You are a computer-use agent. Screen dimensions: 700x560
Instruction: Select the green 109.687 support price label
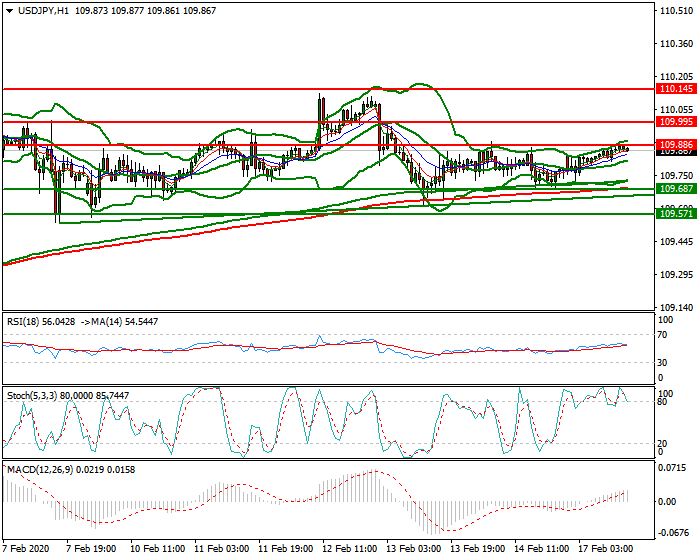(677, 189)
